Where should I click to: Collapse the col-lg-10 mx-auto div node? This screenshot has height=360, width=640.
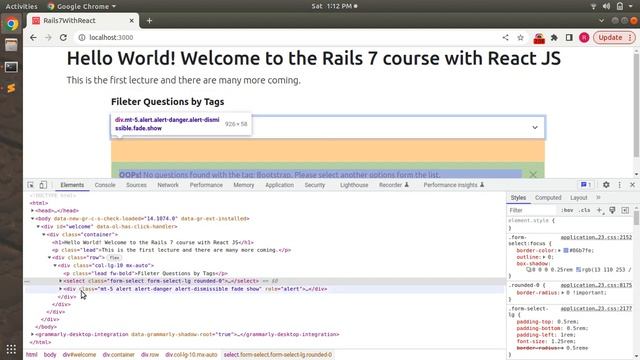pyautogui.click(x=55, y=265)
